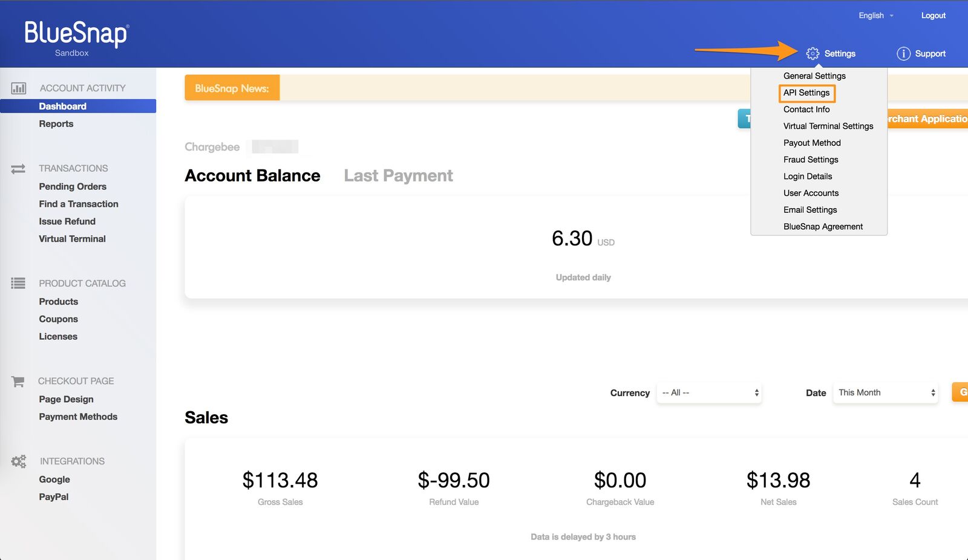
Task: Click the Settings gear icon
Action: (x=813, y=54)
